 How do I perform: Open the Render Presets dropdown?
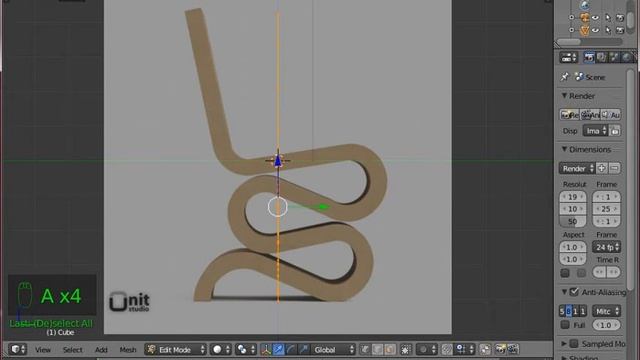[x=578, y=169]
